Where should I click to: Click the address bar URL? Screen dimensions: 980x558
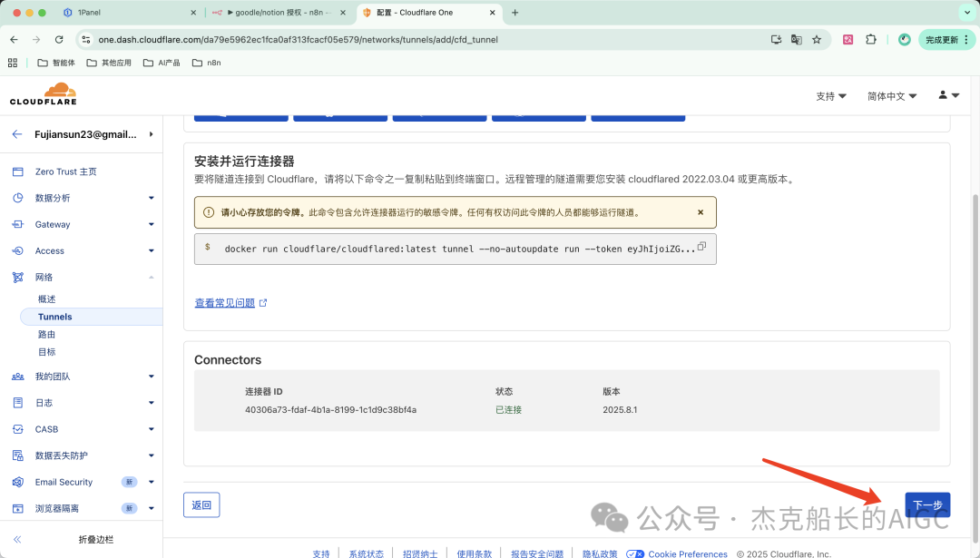(x=299, y=39)
